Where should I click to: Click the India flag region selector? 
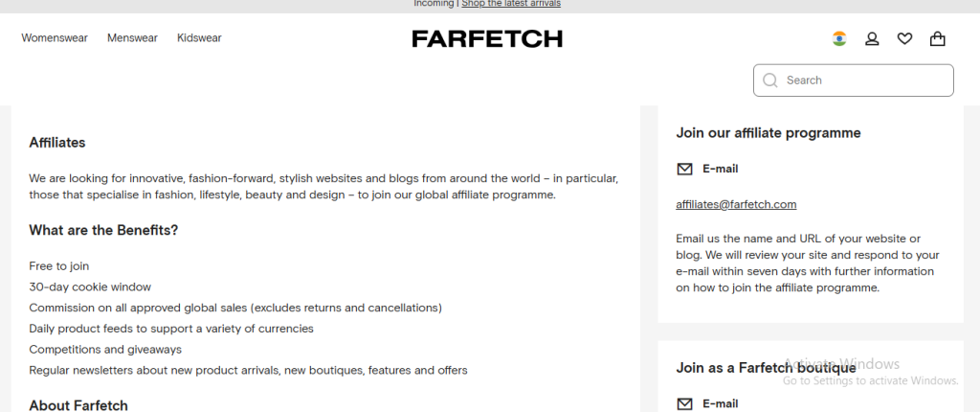pyautogui.click(x=839, y=39)
